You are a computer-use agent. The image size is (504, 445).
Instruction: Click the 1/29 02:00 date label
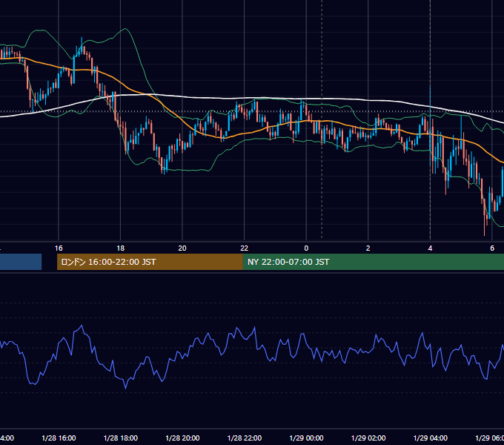368,438
